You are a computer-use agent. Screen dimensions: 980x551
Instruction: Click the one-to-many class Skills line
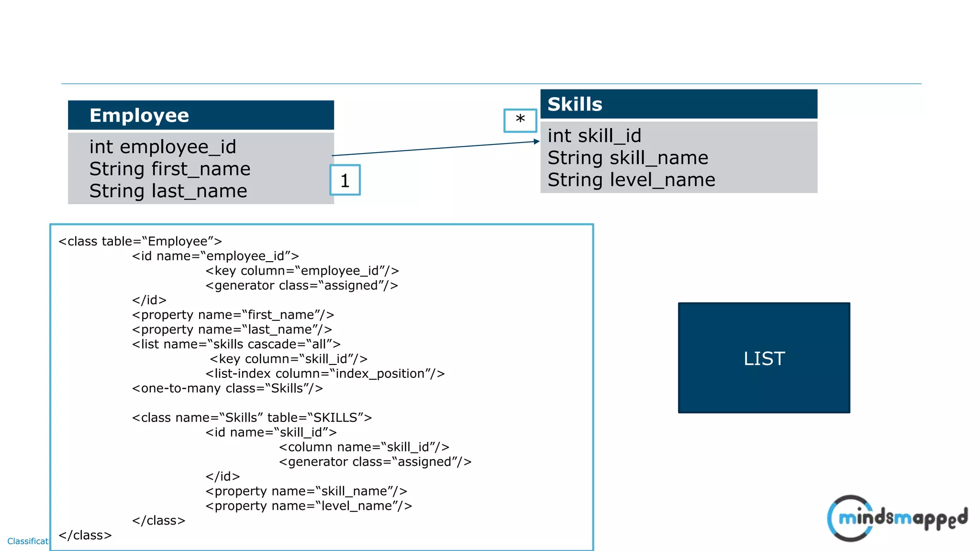[228, 388]
